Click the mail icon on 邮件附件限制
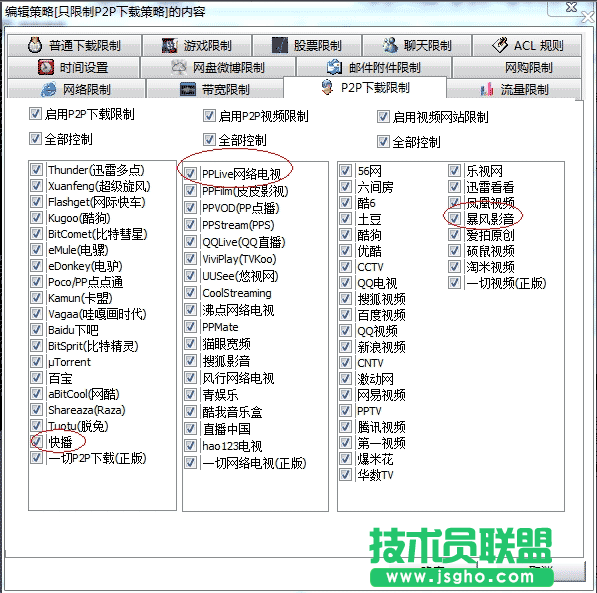The height and width of the screenshot is (593, 597). click(334, 67)
